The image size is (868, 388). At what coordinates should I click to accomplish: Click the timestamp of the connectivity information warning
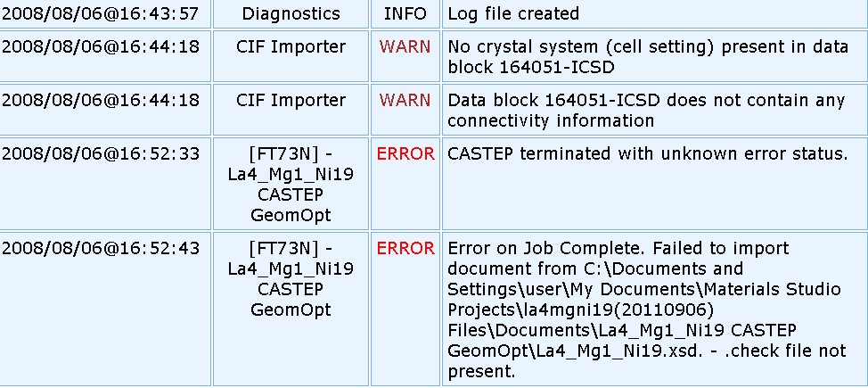click(101, 101)
